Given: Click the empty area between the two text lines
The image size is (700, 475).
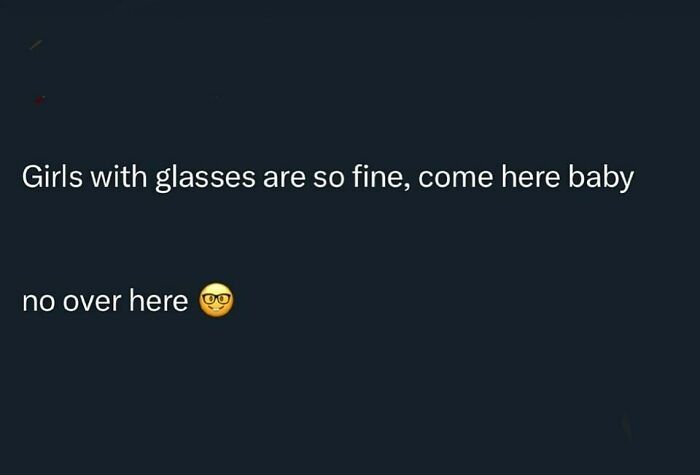Looking at the screenshot, I should pos(350,240).
